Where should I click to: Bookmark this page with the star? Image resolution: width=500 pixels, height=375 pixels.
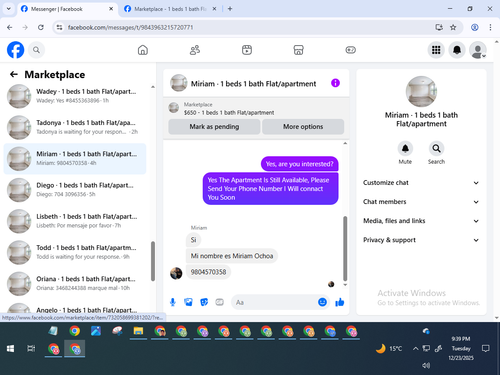[x=453, y=27]
